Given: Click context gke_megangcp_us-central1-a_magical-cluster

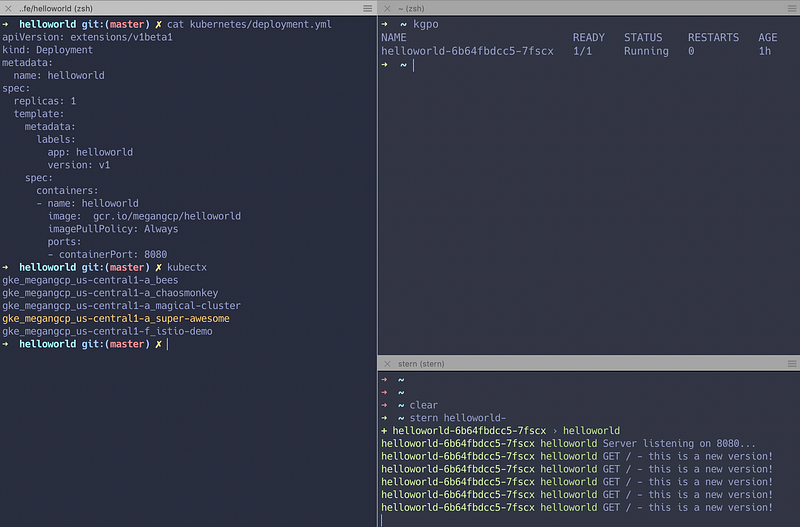Looking at the screenshot, I should [121, 306].
